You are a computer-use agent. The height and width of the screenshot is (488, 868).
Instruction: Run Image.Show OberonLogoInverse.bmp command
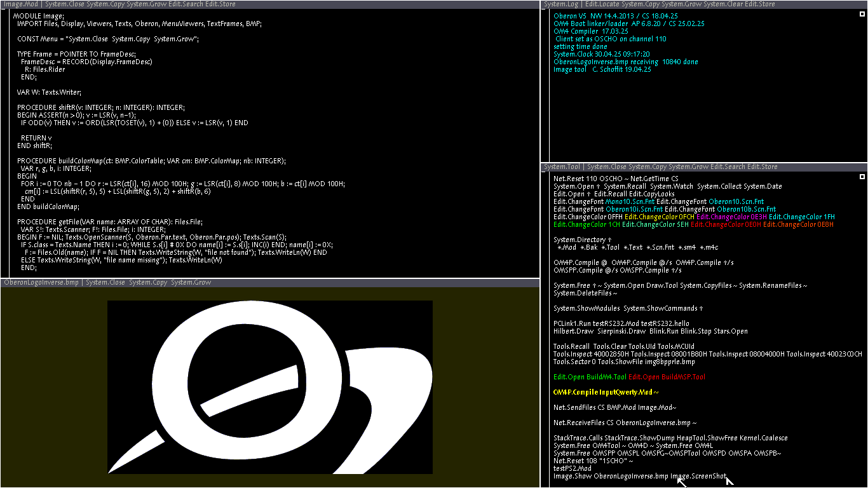[611, 477]
